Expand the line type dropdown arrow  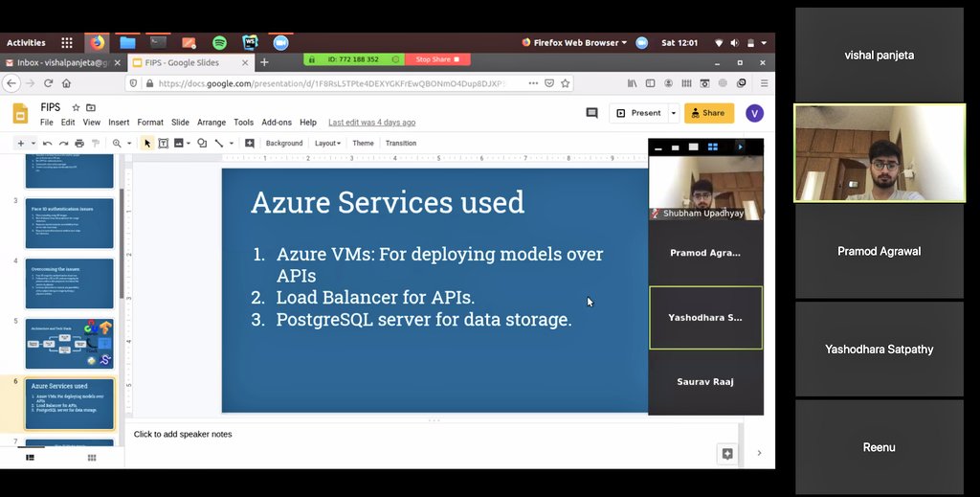232,143
